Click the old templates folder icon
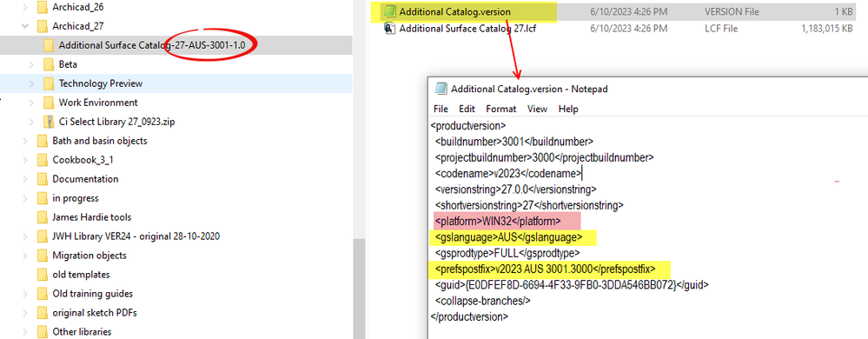Viewport: 868px width, 339px height. (x=42, y=275)
